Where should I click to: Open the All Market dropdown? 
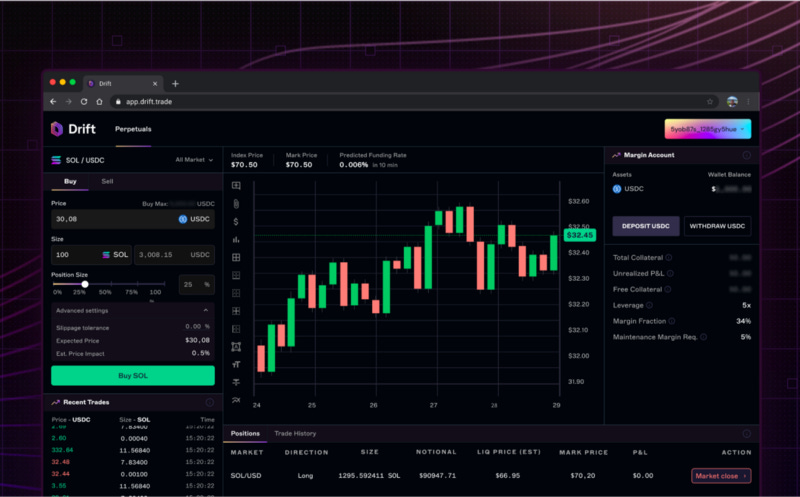click(x=194, y=160)
